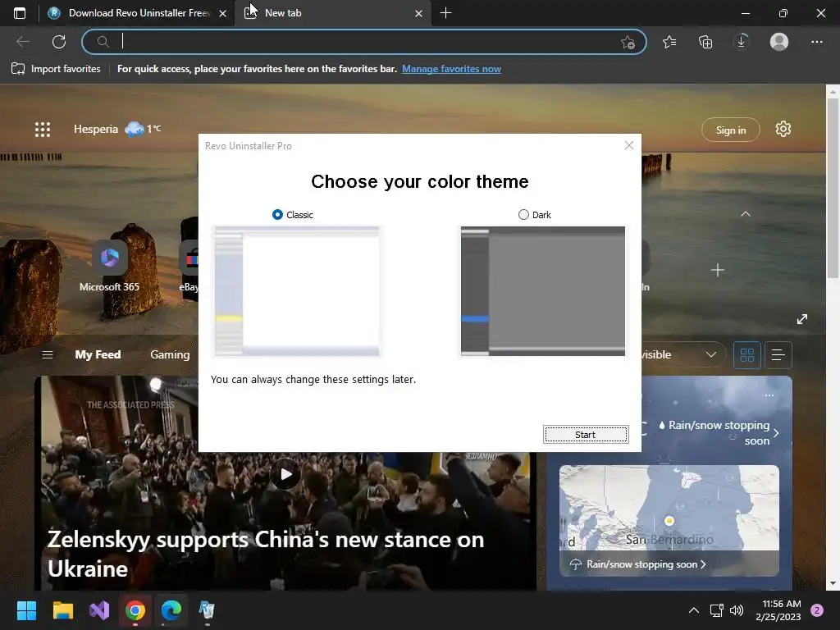Play the Zelenskyy news video
The image size is (840, 630).
tap(285, 474)
